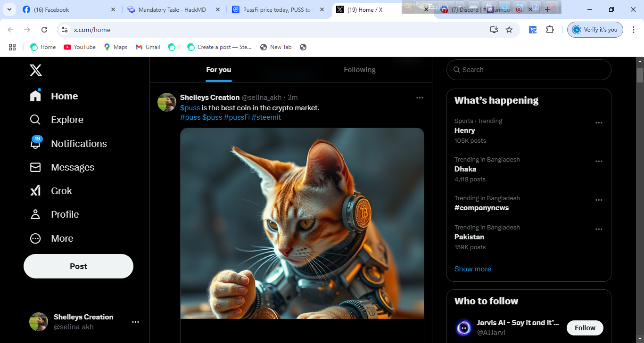644x343 pixels.
Task: Open the New Tab bookmark
Action: [276, 47]
